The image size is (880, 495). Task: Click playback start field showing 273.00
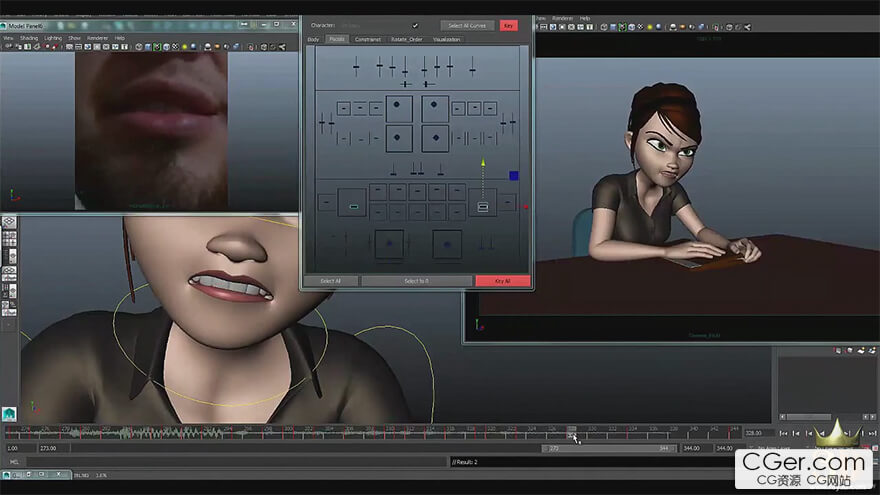[52, 448]
